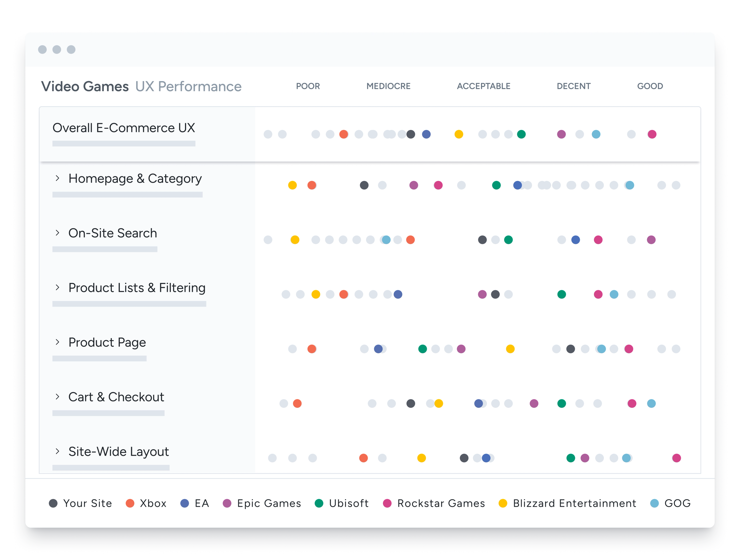Click Blizzard yellow dot in Product Page row
Screen dimensions: 740x560
(x=510, y=349)
